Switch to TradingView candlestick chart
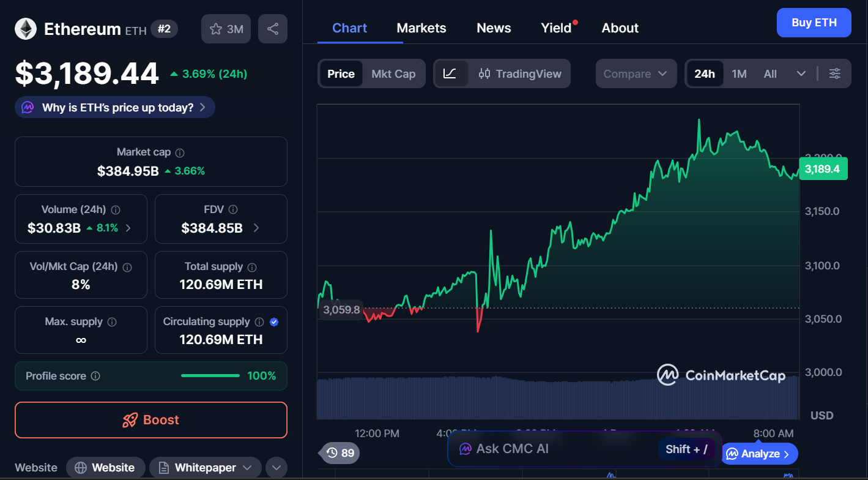 point(520,73)
